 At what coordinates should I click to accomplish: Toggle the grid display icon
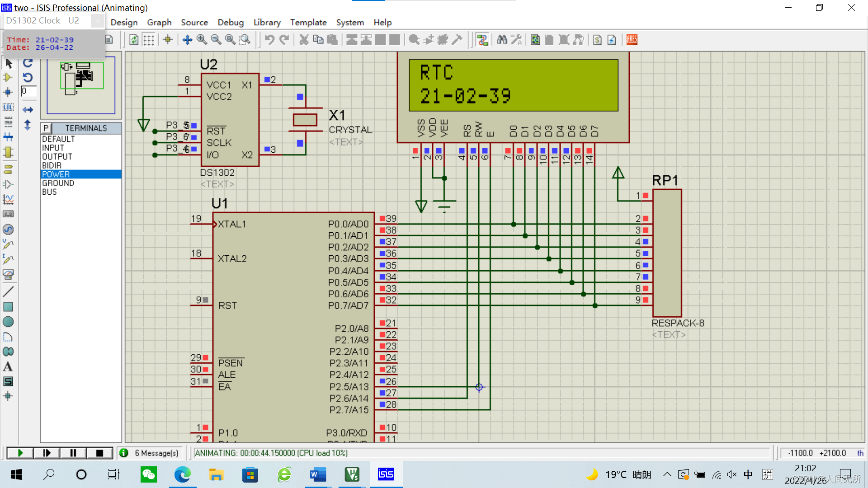pyautogui.click(x=149, y=40)
